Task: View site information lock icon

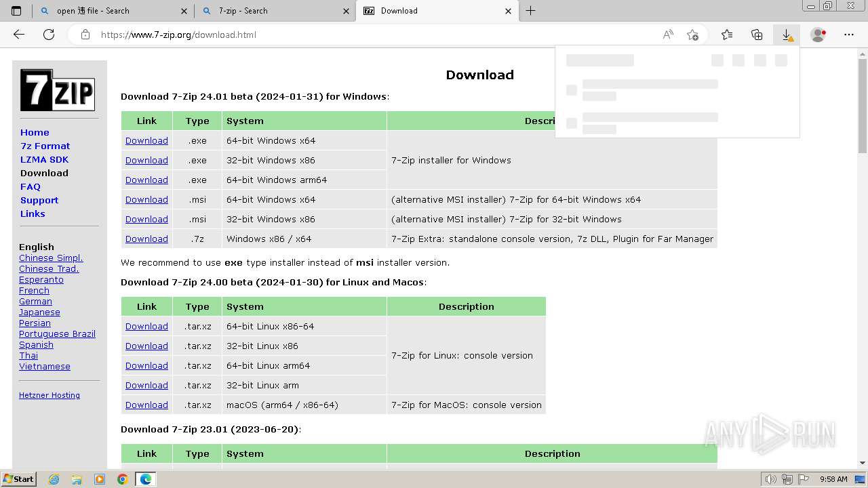Action: pos(85,35)
